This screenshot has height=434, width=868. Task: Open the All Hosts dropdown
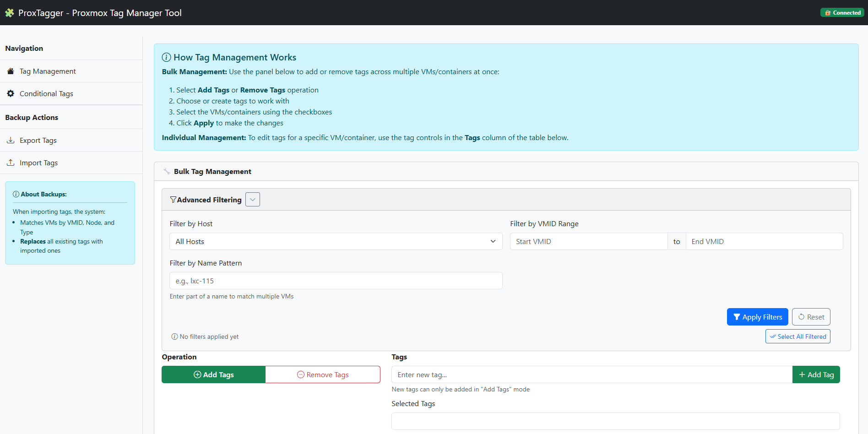click(336, 241)
